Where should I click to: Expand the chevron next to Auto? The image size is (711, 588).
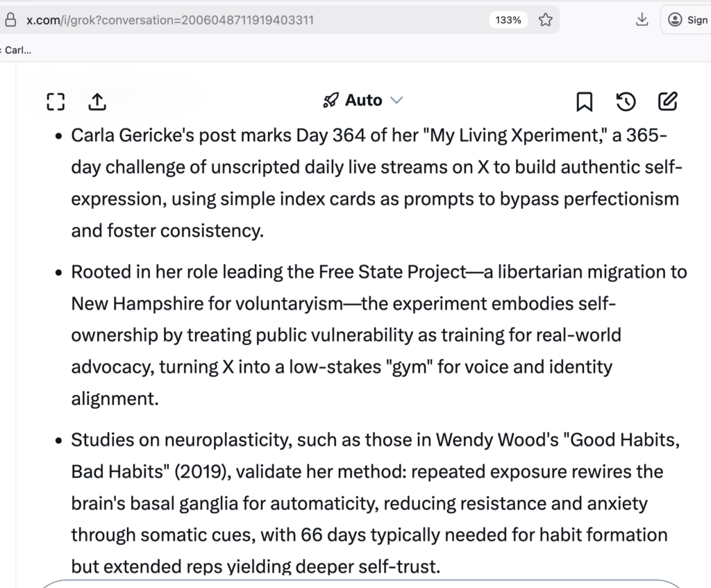[396, 101]
